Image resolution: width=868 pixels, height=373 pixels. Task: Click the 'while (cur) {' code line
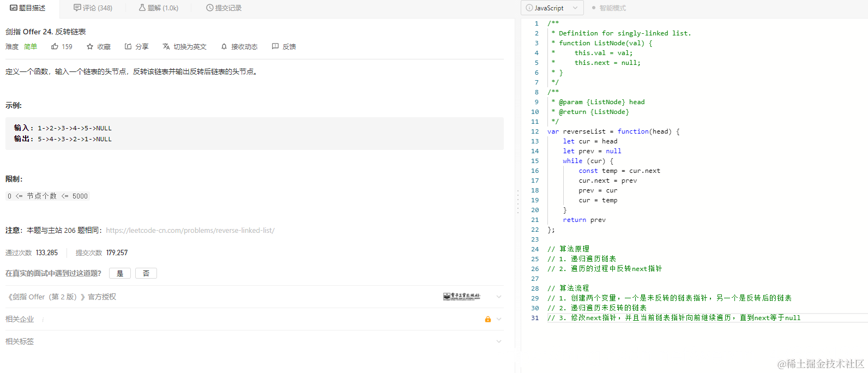coord(588,161)
